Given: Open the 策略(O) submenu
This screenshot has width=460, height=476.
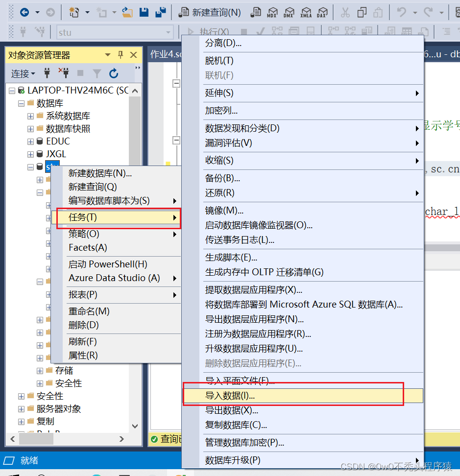Looking at the screenshot, I should 117,234.
